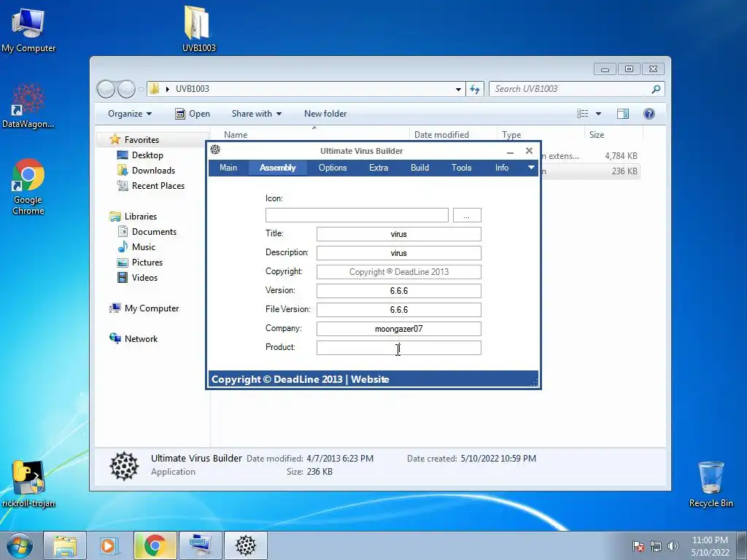Switch to Chrome in the taskbar
The height and width of the screenshot is (560, 747).
(x=155, y=545)
